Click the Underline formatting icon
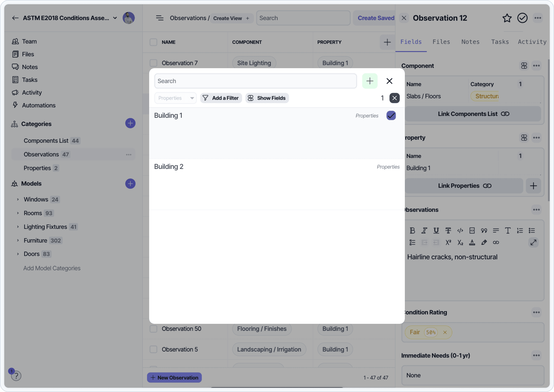The height and width of the screenshot is (392, 554). [x=436, y=231]
